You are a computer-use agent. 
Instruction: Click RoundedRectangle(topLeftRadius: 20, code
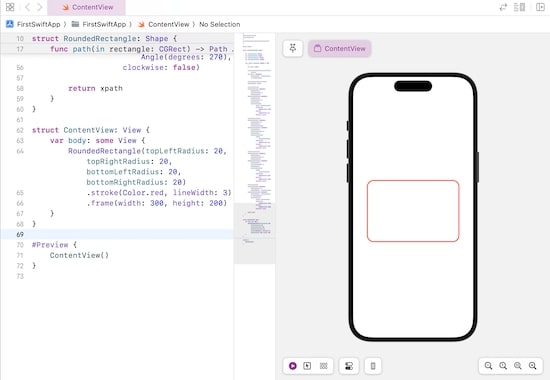pos(147,151)
